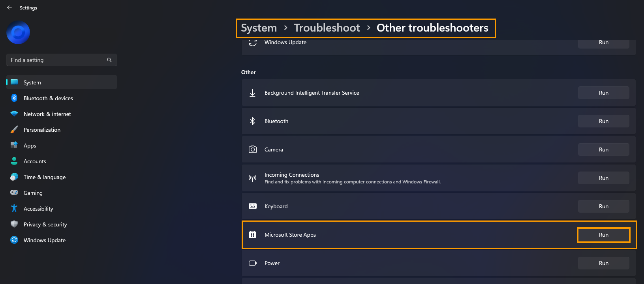Click the Camera row label

[274, 149]
